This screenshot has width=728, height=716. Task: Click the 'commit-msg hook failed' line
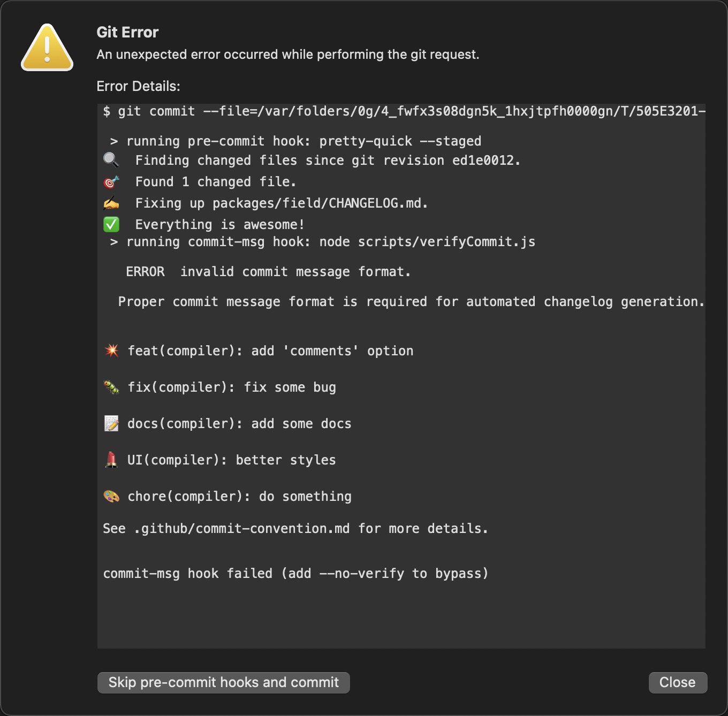coord(295,574)
